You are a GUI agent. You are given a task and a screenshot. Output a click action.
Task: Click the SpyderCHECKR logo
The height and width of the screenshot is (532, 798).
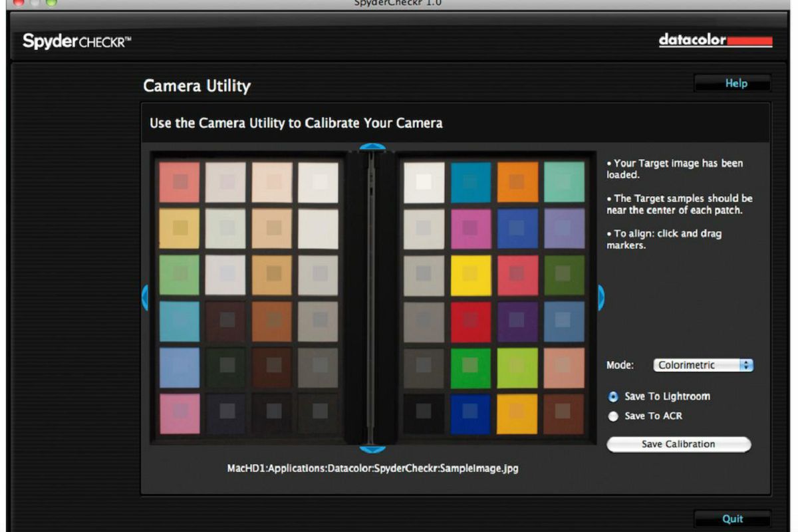77,41
